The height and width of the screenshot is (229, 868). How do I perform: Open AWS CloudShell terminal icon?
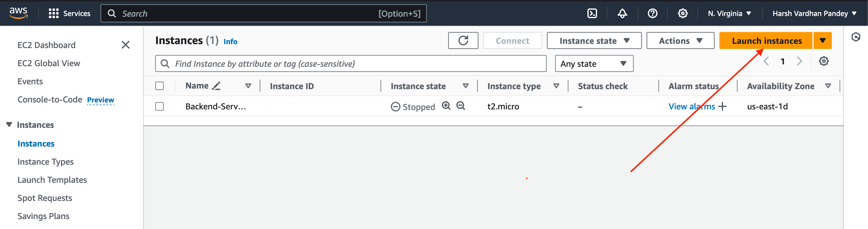(x=592, y=14)
